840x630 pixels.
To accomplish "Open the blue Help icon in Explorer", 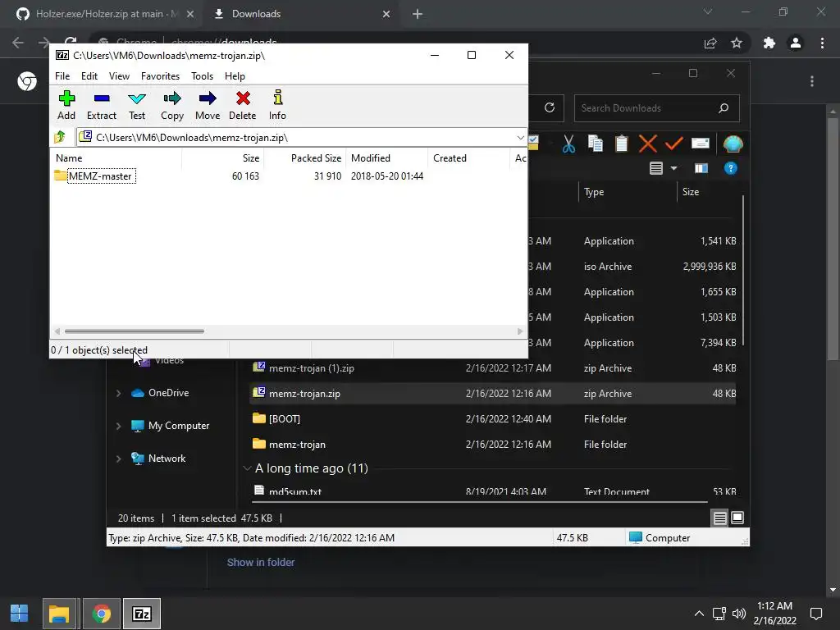I will (730, 168).
